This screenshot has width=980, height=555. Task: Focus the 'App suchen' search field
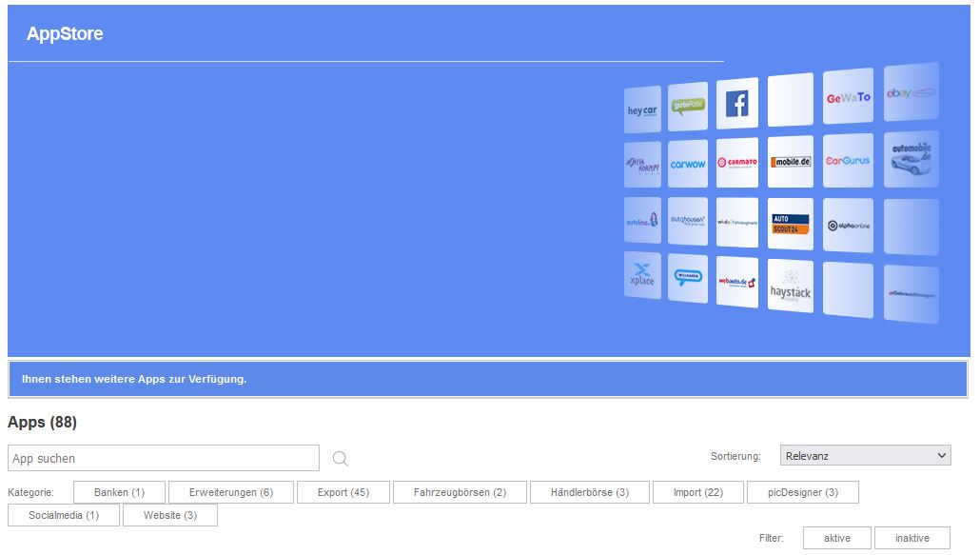[164, 458]
